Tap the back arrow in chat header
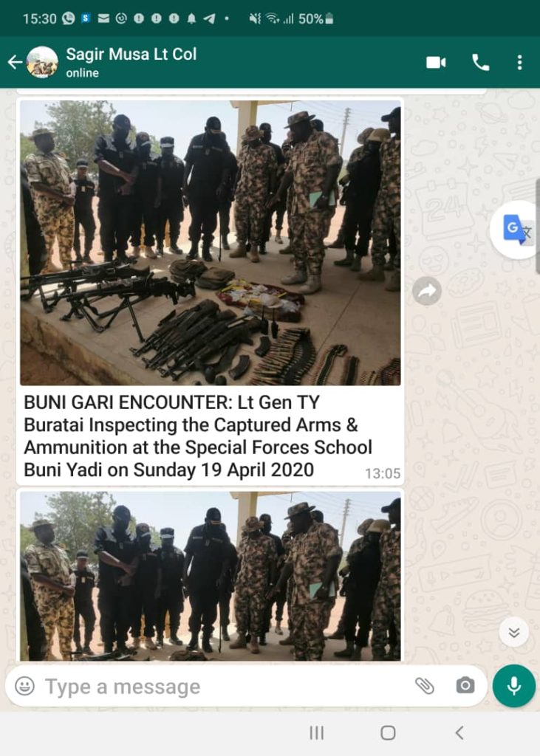 tap(15, 62)
